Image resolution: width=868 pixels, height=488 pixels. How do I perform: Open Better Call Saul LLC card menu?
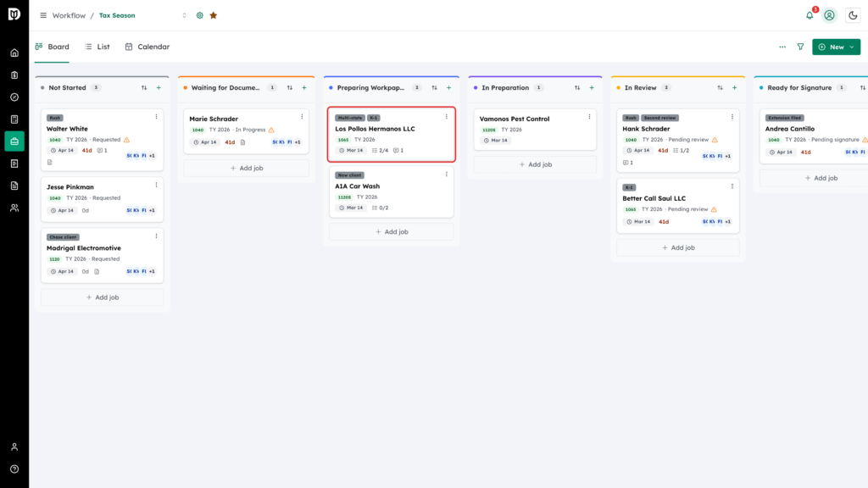pos(732,186)
